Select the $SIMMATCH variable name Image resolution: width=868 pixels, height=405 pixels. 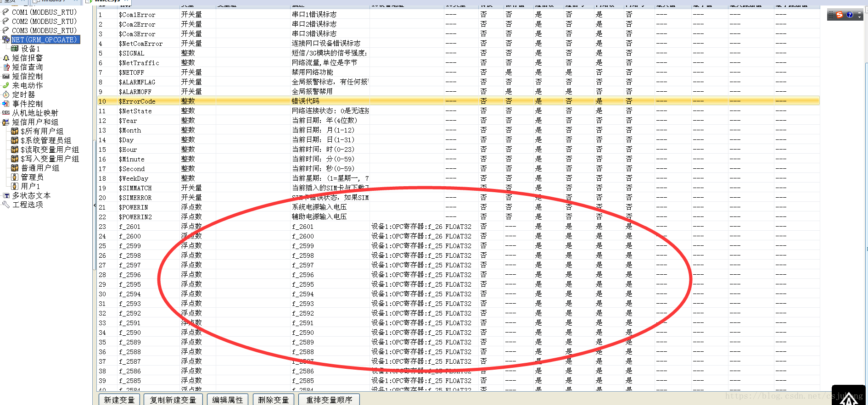tap(135, 188)
